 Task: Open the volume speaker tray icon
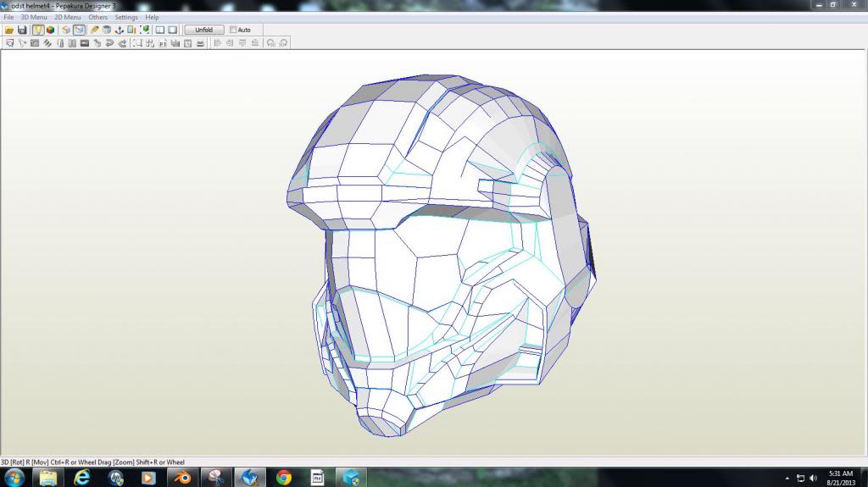tap(813, 479)
